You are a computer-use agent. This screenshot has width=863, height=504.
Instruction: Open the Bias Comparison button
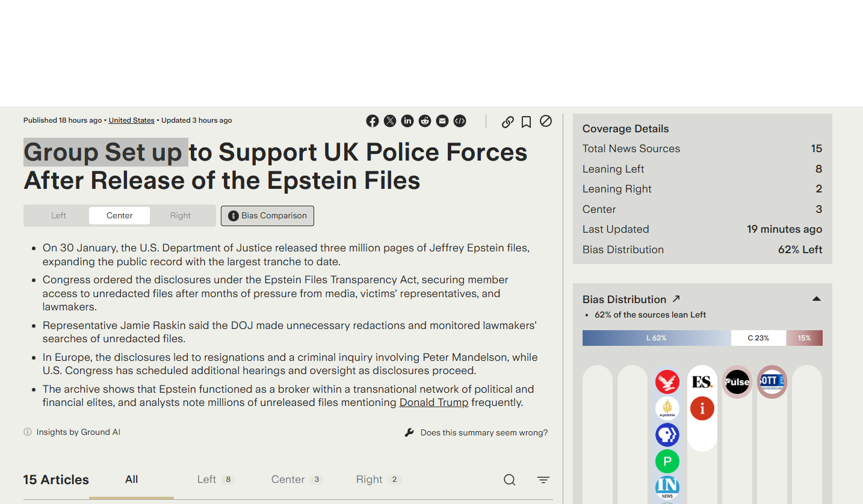pos(267,215)
